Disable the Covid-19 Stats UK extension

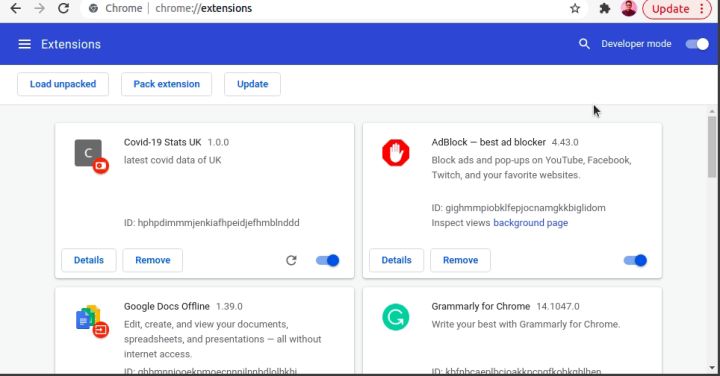tap(327, 260)
